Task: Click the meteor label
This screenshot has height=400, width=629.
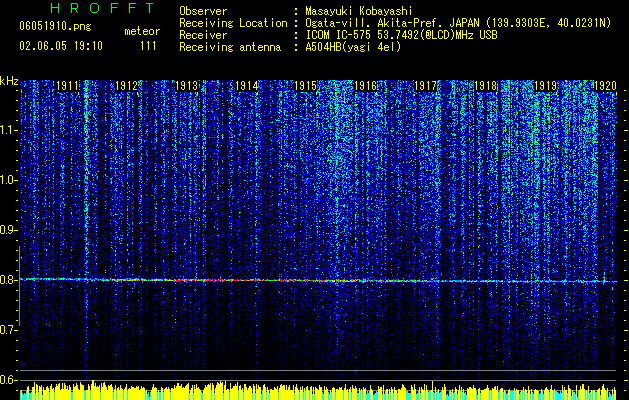Action: pyautogui.click(x=142, y=31)
